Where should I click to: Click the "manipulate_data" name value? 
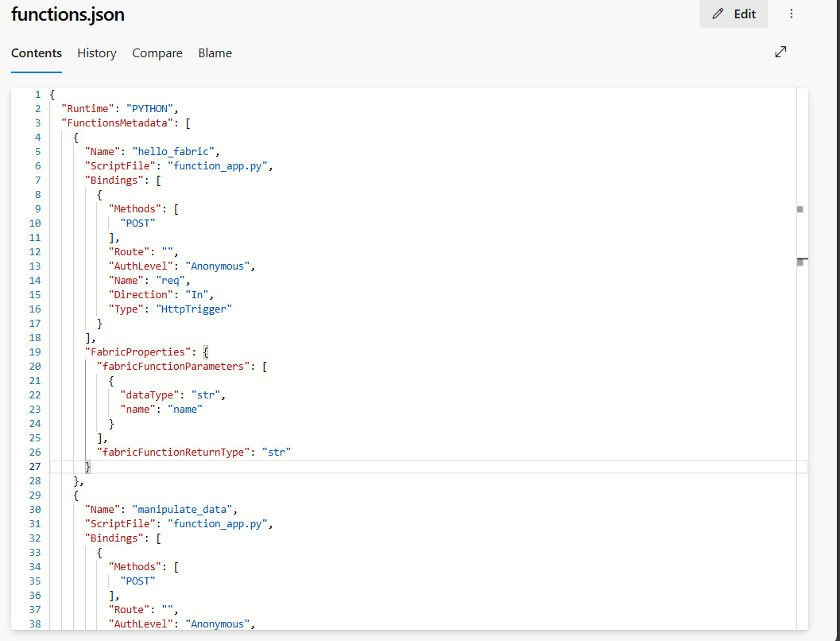point(184,510)
